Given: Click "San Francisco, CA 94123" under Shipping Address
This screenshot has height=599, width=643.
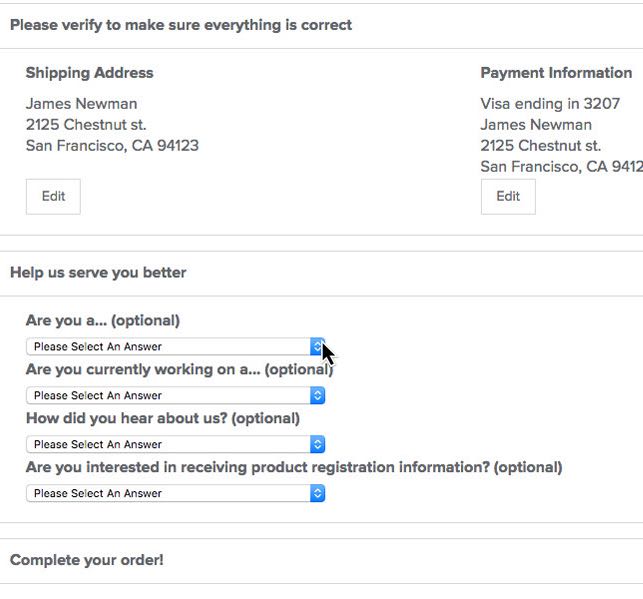Looking at the screenshot, I should click(112, 146).
